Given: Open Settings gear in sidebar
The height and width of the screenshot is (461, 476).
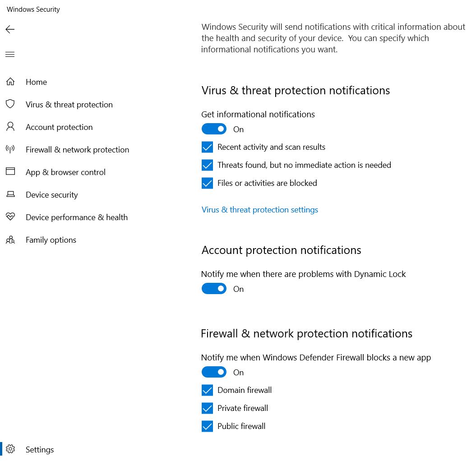Looking at the screenshot, I should pyautogui.click(x=10, y=449).
